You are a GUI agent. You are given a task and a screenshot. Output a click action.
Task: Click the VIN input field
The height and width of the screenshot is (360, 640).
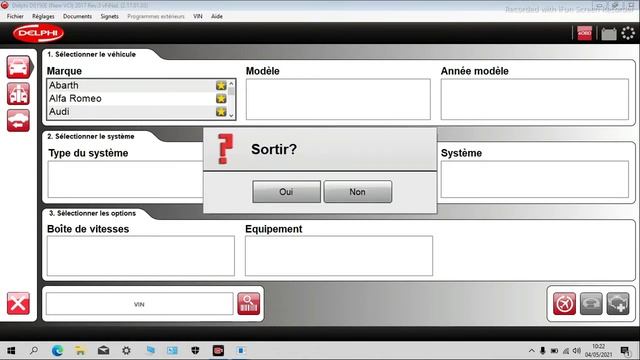click(140, 304)
